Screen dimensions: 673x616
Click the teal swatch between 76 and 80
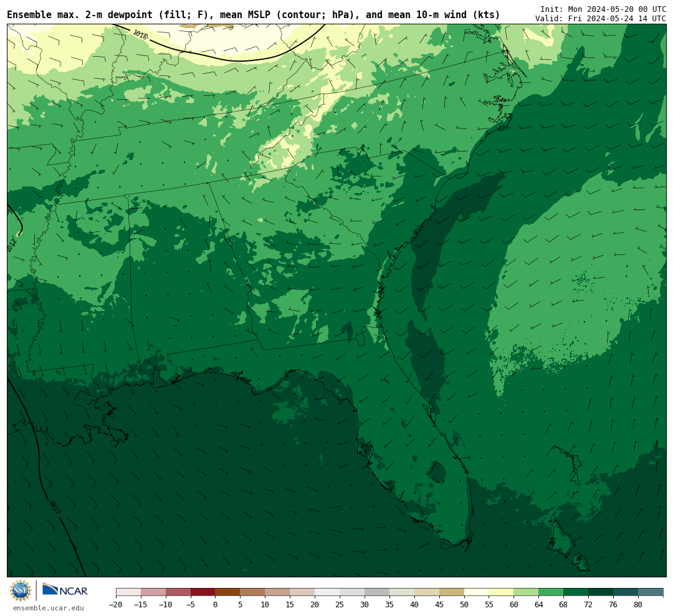[x=626, y=592]
